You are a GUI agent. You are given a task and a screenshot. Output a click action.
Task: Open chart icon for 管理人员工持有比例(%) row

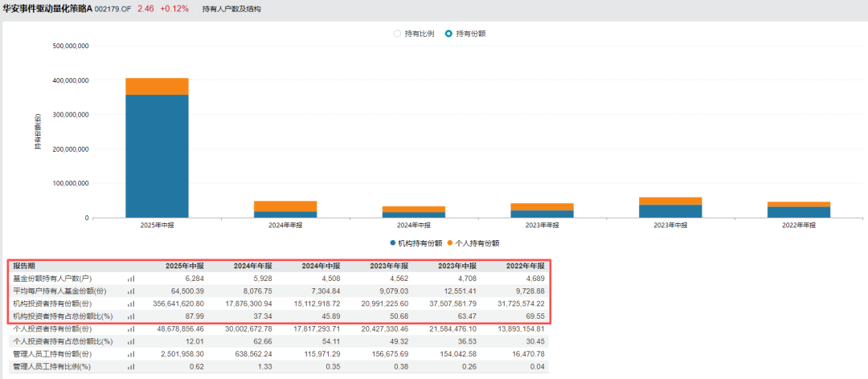(131, 367)
